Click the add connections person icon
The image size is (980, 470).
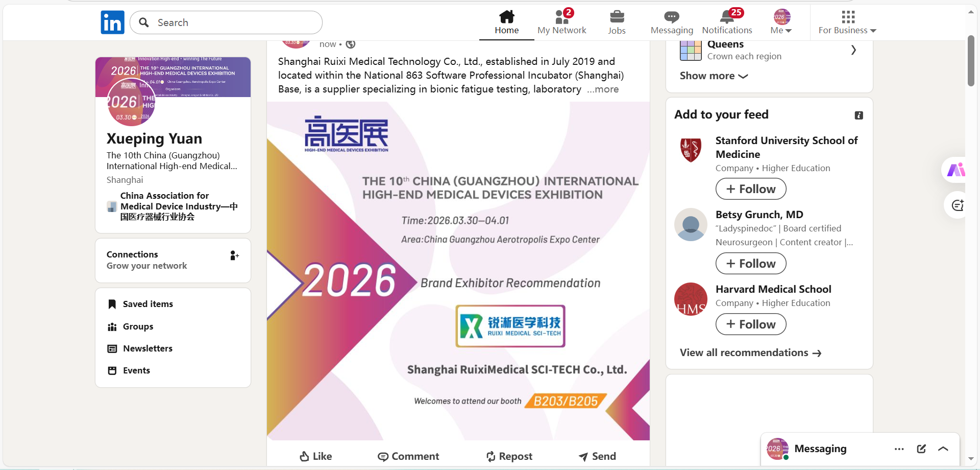pyautogui.click(x=234, y=255)
